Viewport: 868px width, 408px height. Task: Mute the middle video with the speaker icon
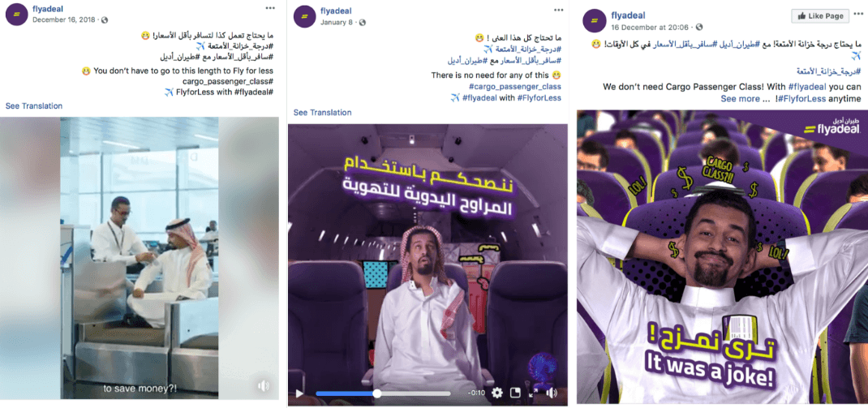tap(552, 393)
